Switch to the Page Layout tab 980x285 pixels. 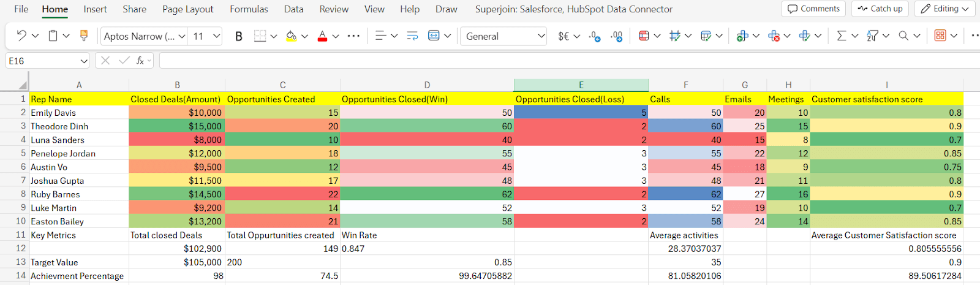coord(188,9)
